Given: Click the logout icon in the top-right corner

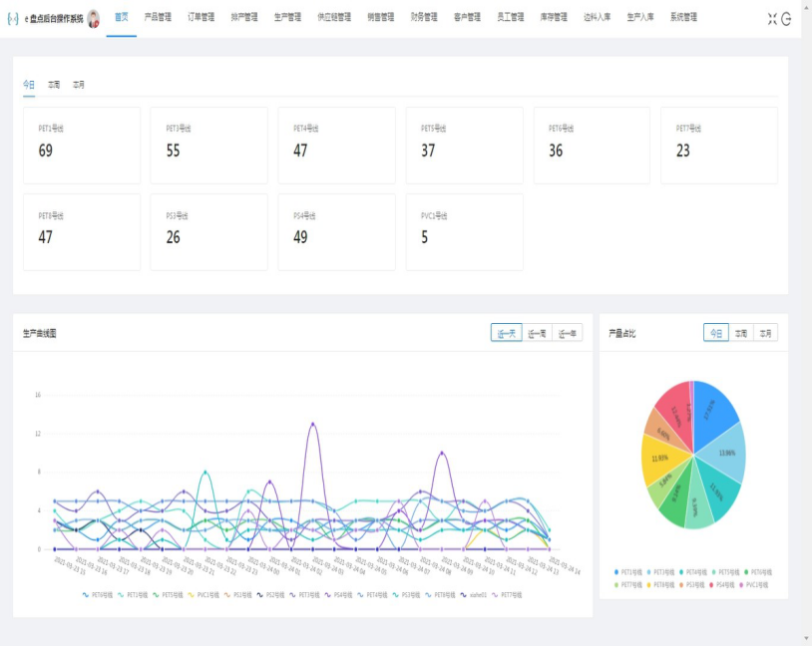Looking at the screenshot, I should (786, 19).
